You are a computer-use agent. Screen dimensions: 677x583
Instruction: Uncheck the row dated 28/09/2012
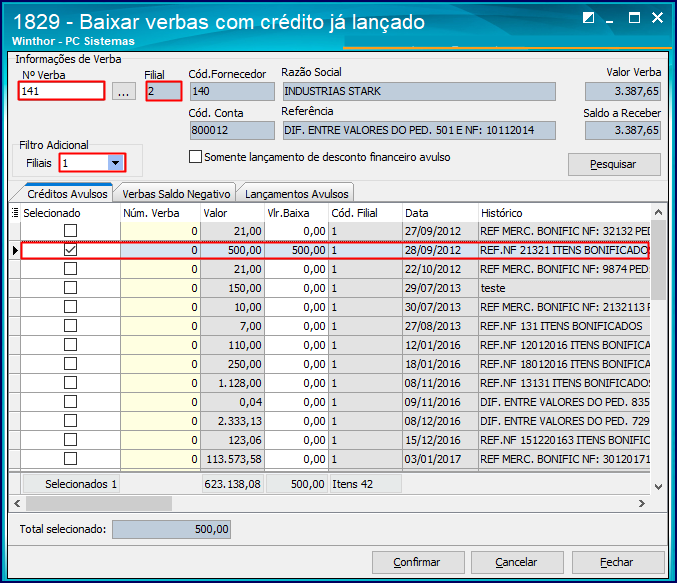(70, 250)
